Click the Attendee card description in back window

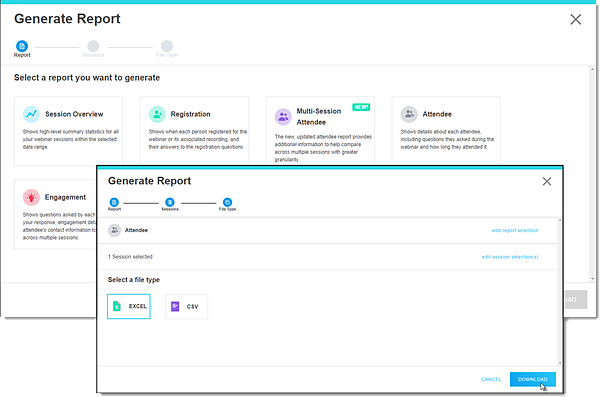coord(447,139)
